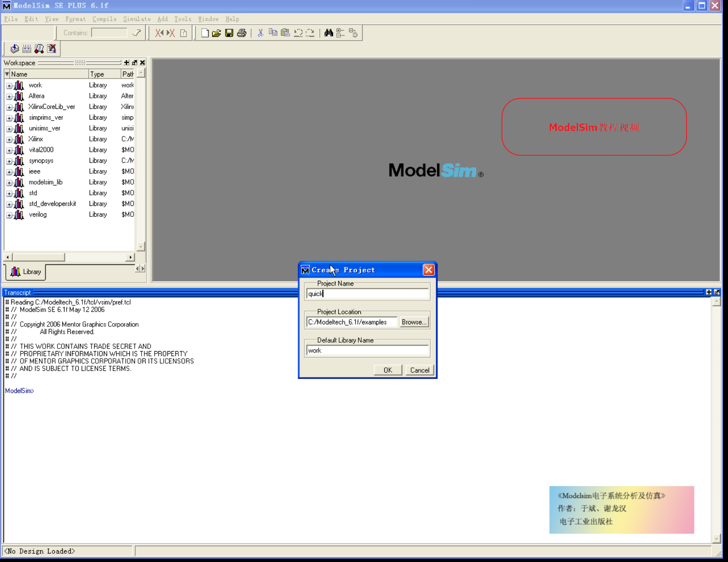Viewport: 728px width, 562px height.
Task: Expand the unisims_ver library
Action: pyautogui.click(x=9, y=129)
